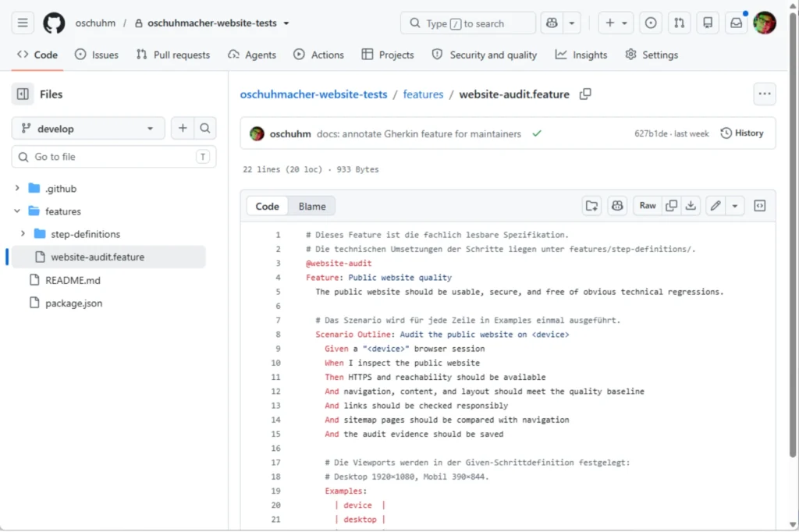Open the symbols panel
This screenshot has height=532, width=799.
point(760,206)
